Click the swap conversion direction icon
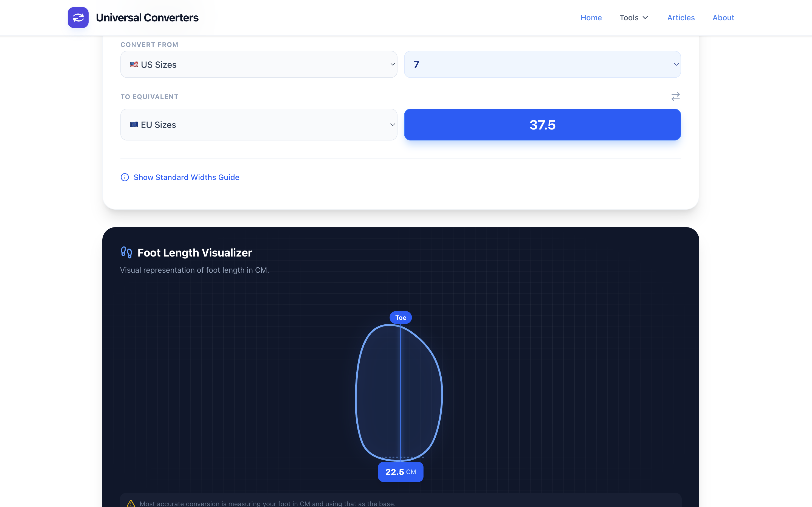This screenshot has height=507, width=812. (x=676, y=97)
